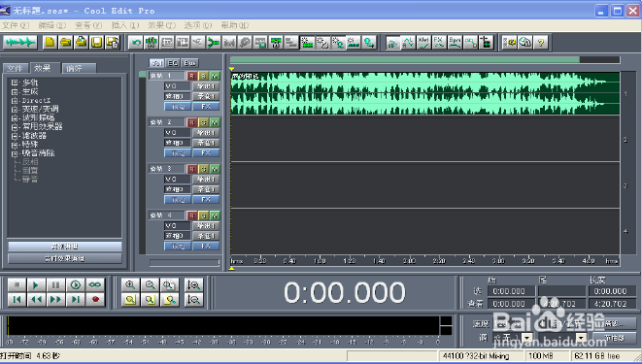Enable loop playback with infinity icon
The width and height of the screenshot is (642, 364).
(95, 284)
